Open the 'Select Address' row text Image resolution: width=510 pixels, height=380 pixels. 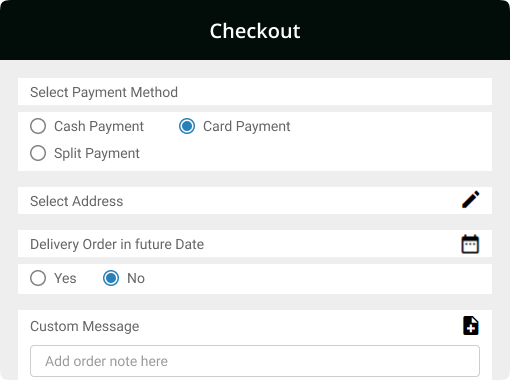(77, 201)
